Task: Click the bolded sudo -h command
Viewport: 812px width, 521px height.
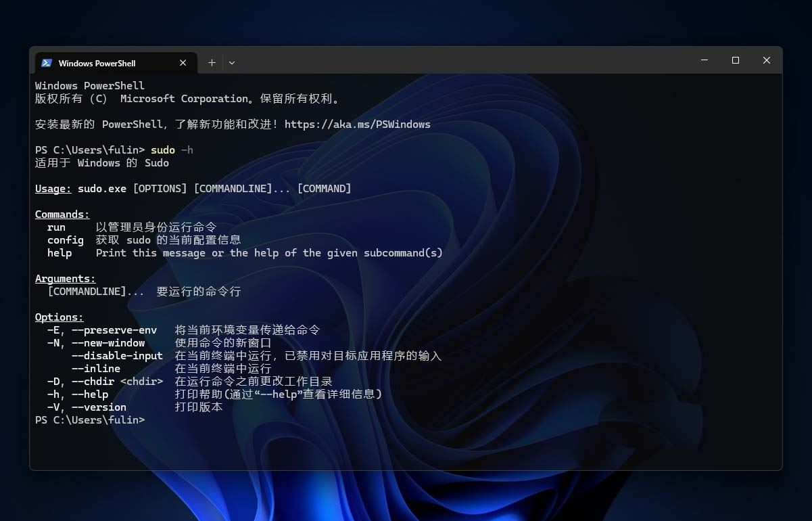Action: tap(172, 150)
